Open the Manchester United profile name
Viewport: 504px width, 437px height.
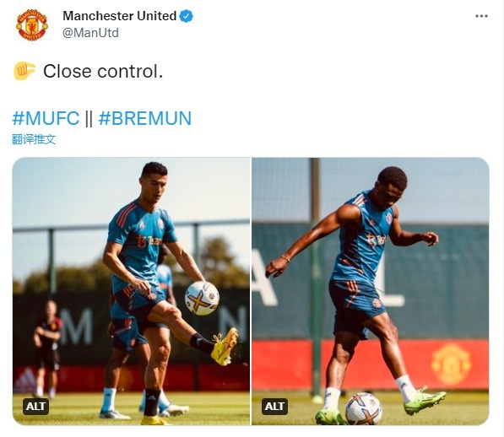[x=119, y=16]
